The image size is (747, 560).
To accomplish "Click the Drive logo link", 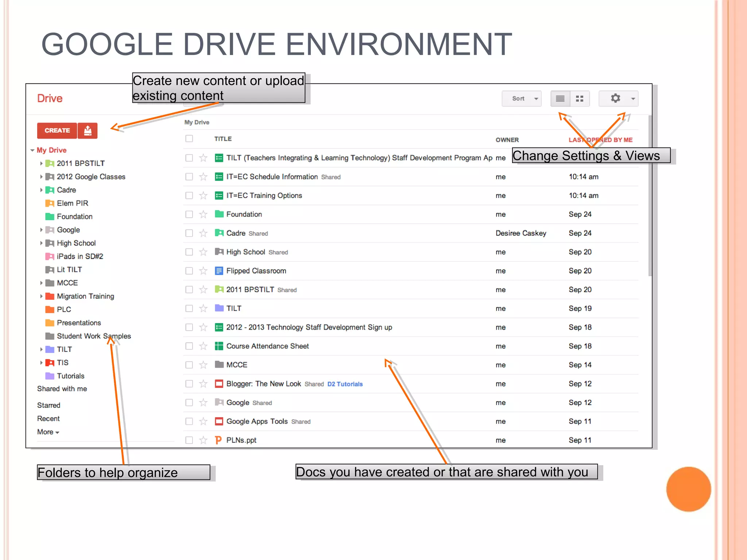I will pyautogui.click(x=50, y=98).
